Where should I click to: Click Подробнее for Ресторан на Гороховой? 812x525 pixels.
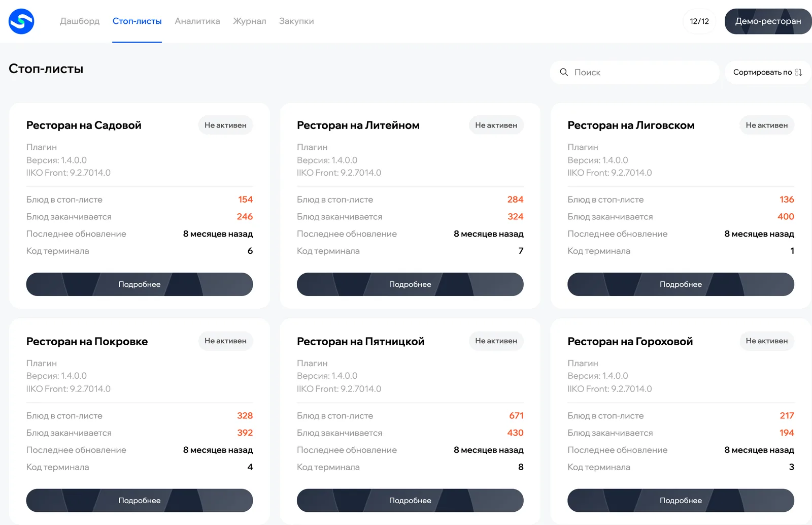pos(681,501)
